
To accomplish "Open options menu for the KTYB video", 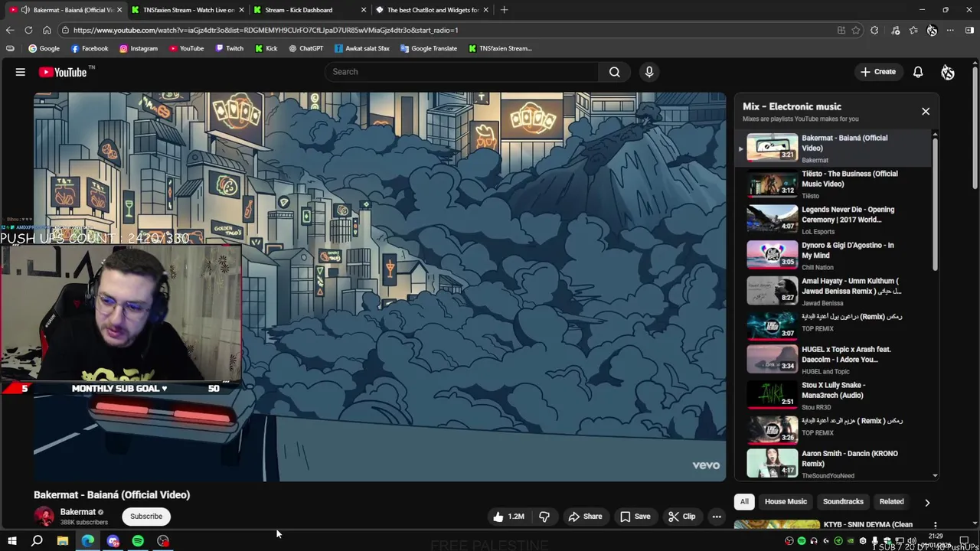I will tap(935, 526).
